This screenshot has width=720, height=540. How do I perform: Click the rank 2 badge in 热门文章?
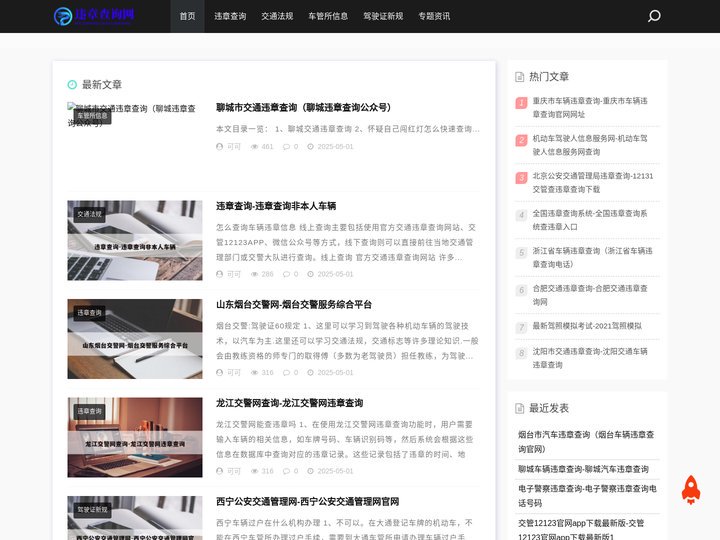[521, 140]
